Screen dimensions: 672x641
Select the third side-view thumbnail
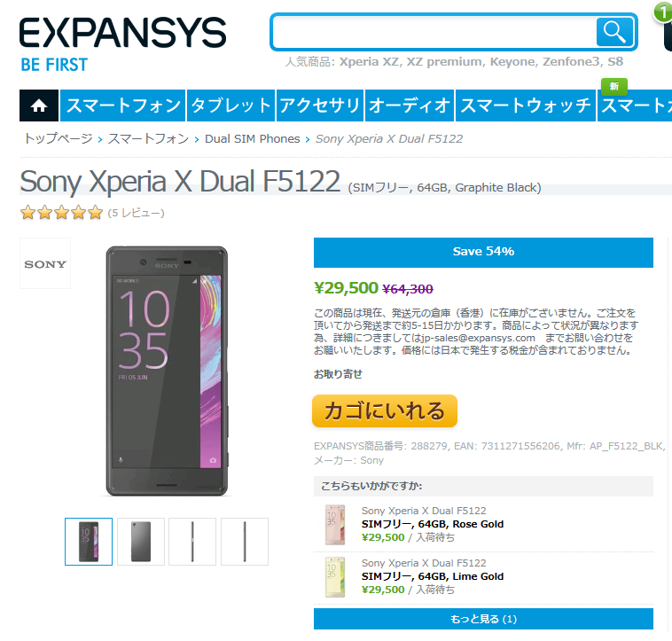(192, 542)
